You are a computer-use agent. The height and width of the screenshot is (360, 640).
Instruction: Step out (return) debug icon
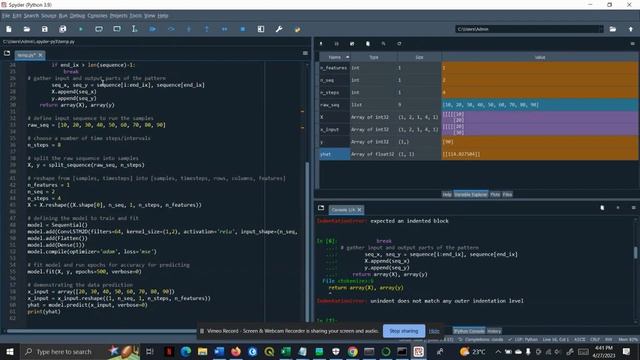coord(207,29)
